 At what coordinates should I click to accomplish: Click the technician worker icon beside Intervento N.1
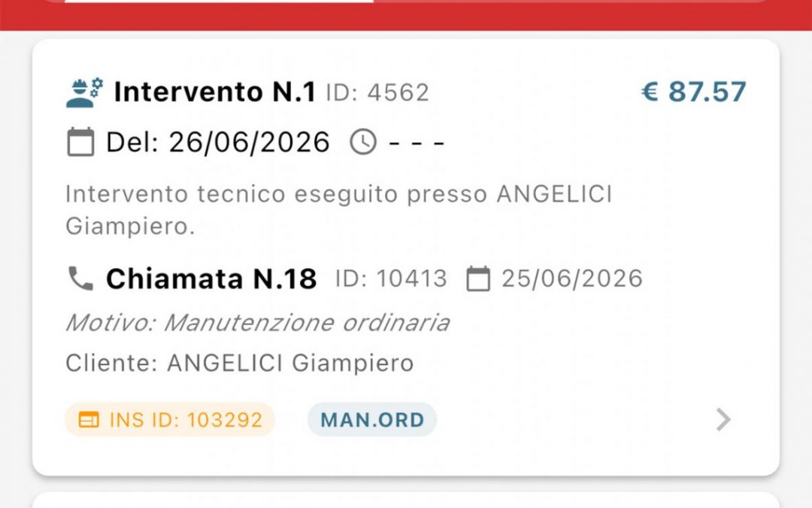(84, 92)
